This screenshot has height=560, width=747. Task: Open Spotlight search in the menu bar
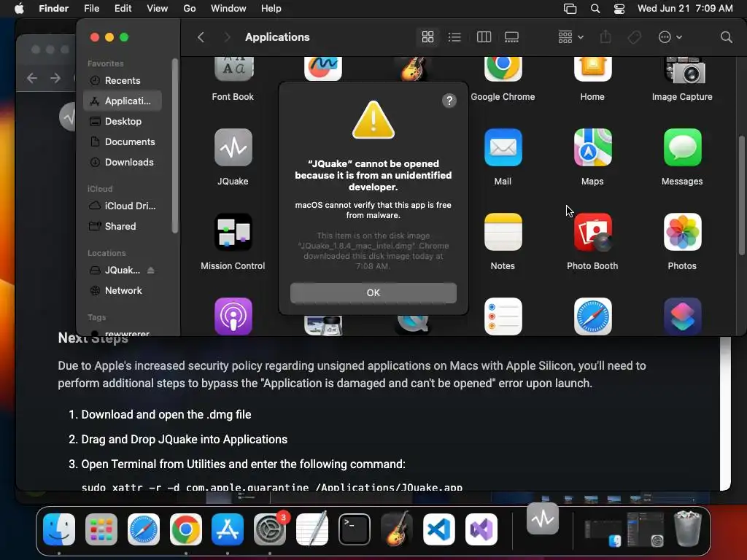click(595, 9)
